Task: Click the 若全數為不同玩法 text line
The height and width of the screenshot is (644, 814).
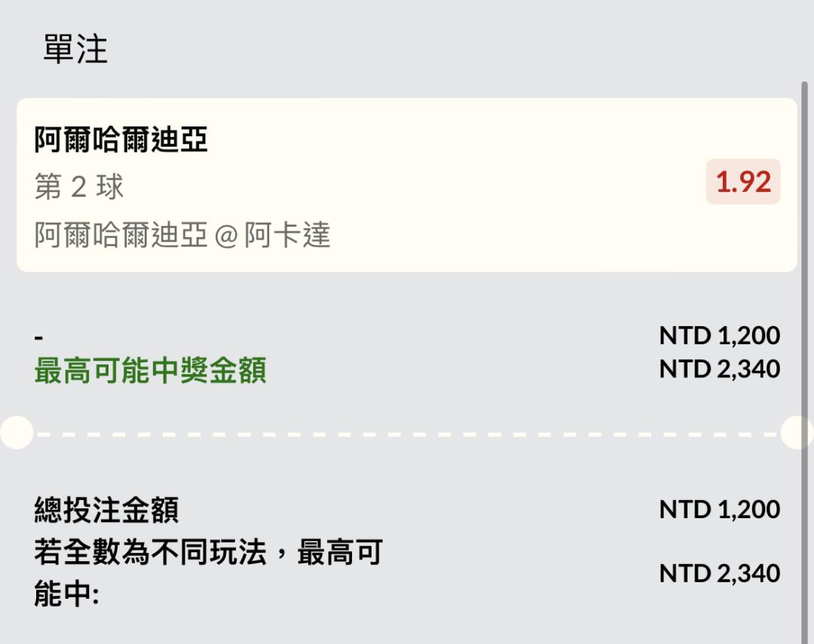Action: click(x=208, y=554)
